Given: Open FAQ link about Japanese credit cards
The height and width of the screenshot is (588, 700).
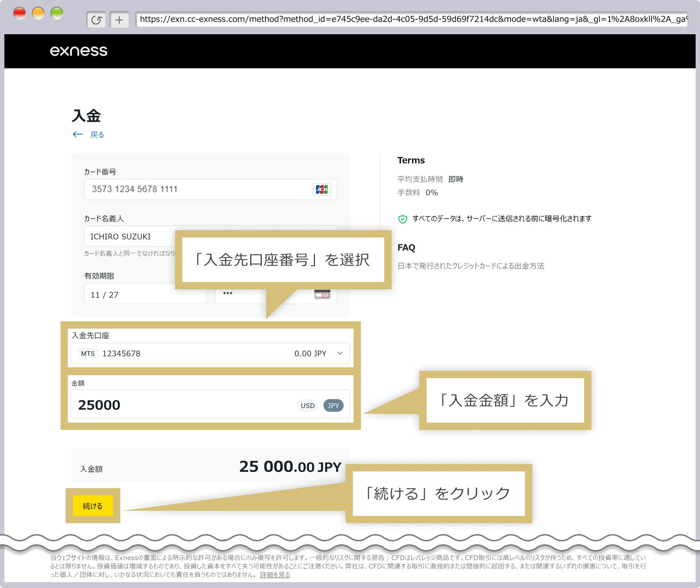Looking at the screenshot, I should point(471,266).
